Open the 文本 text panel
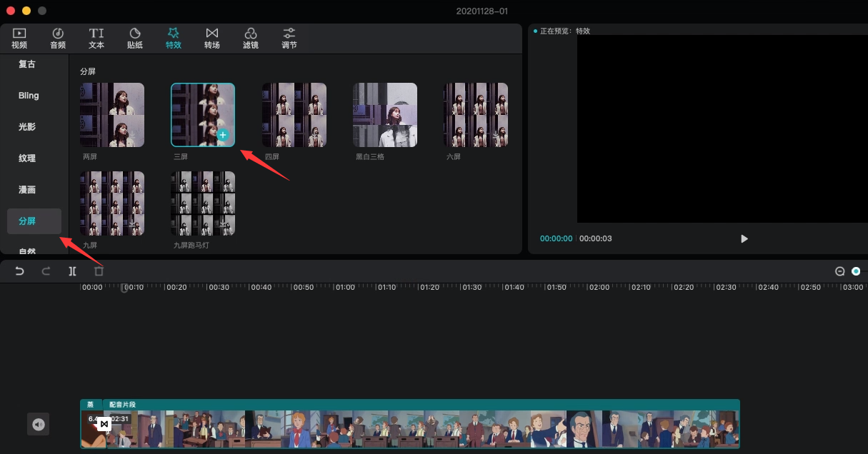 pyautogui.click(x=96, y=38)
